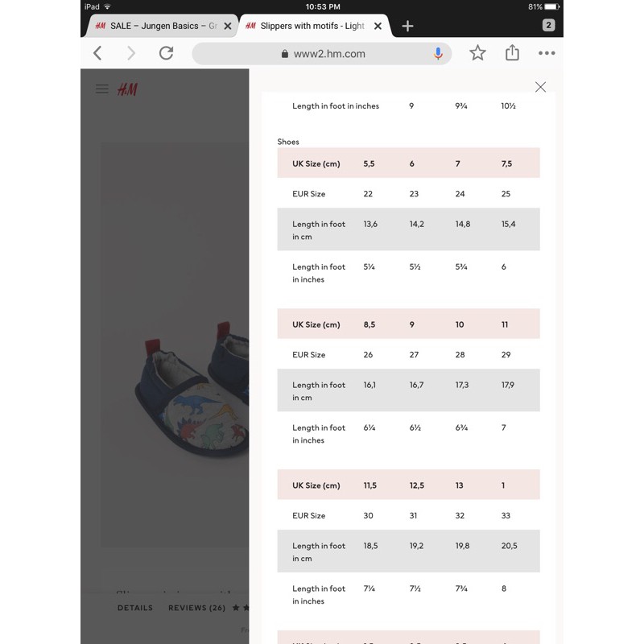Show the open tabs count switcher
This screenshot has width=644, height=644.
click(549, 25)
